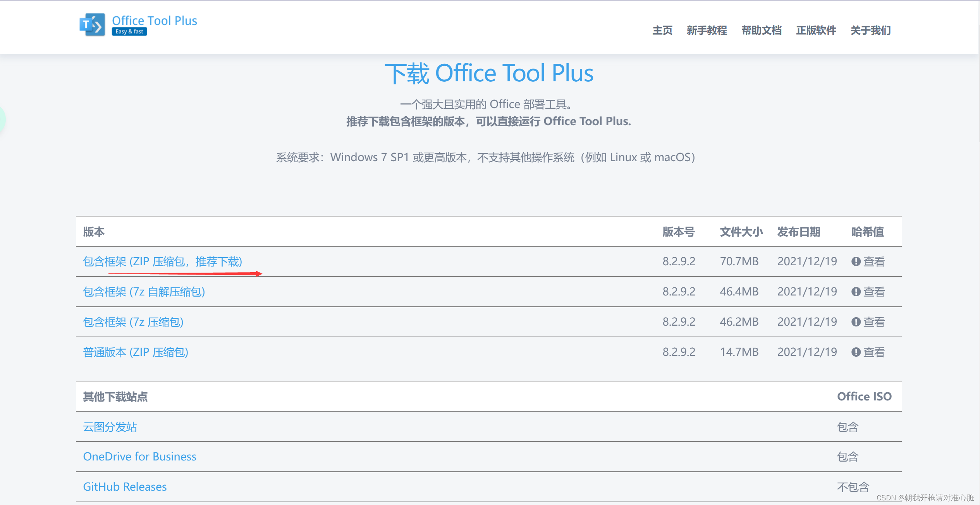Image resolution: width=980 pixels, height=505 pixels.
Task: Select 正版软件 in the top navigation
Action: 816,30
